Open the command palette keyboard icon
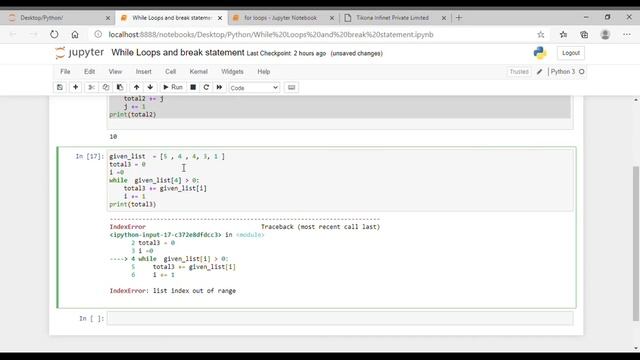The image size is (640, 360). [x=291, y=87]
